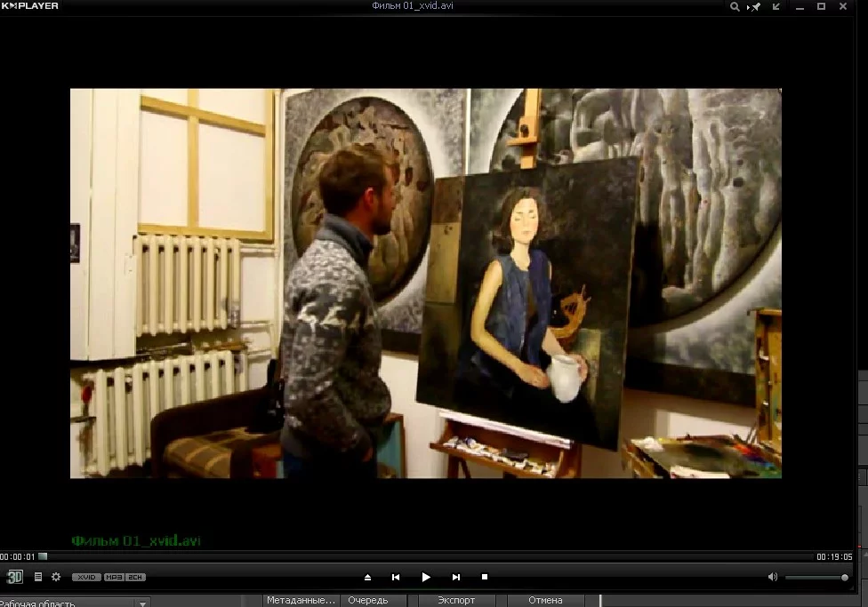Click the KMPlayer logo menu

click(x=30, y=5)
